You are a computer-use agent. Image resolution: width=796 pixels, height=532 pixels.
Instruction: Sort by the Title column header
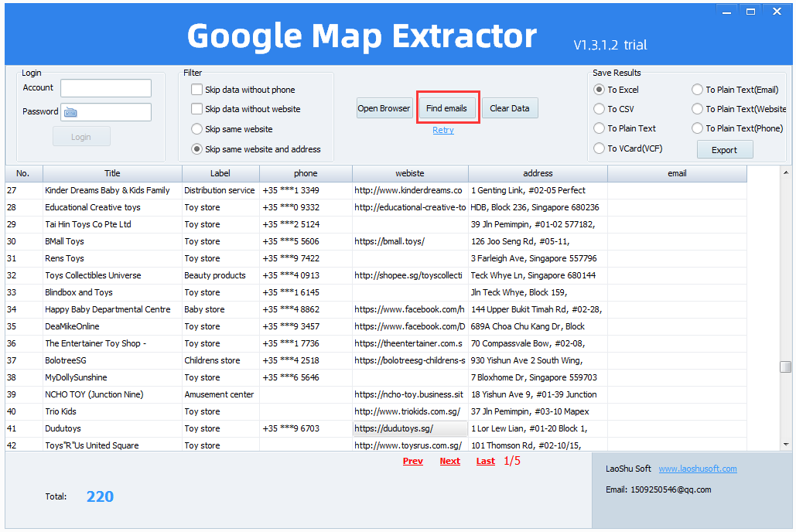click(112, 173)
